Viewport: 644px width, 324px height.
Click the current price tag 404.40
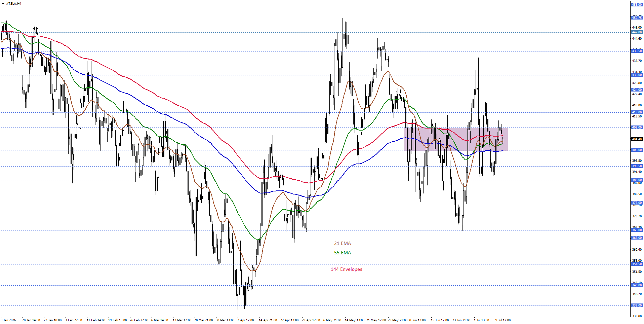[637, 139]
